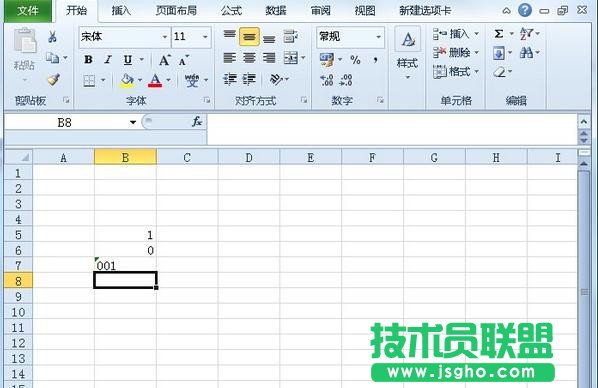
Task: Expand formula bar chevron
Action: tap(584, 122)
